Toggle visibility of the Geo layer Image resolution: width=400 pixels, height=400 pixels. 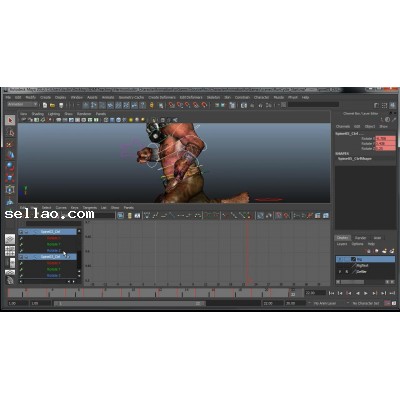point(340,272)
